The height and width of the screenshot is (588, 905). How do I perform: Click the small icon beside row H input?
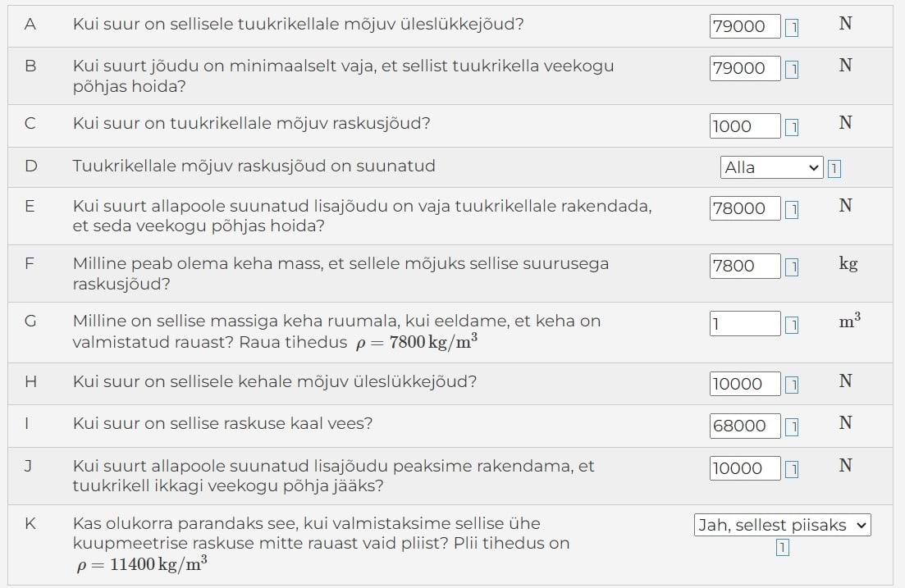click(x=792, y=385)
